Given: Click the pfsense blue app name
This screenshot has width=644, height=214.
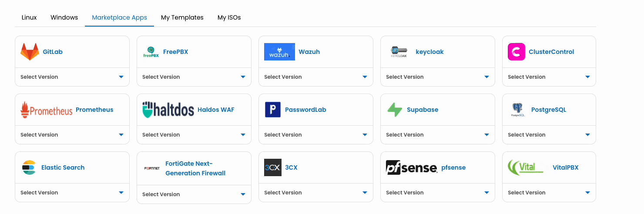Looking at the screenshot, I should 453,167.
